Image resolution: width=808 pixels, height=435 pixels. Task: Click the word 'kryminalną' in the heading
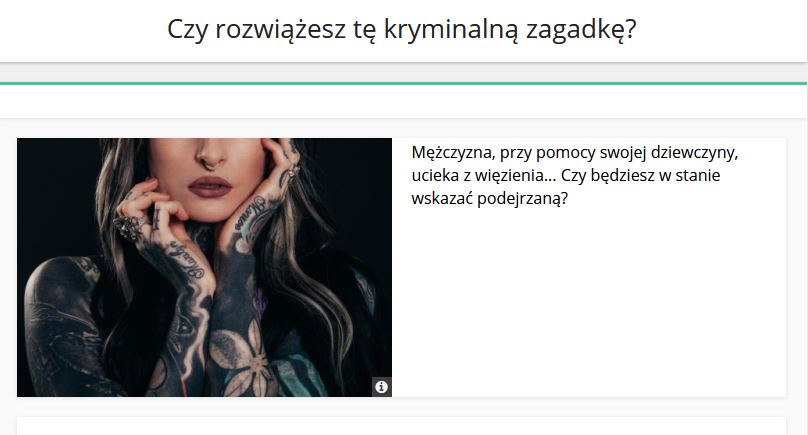pos(450,29)
